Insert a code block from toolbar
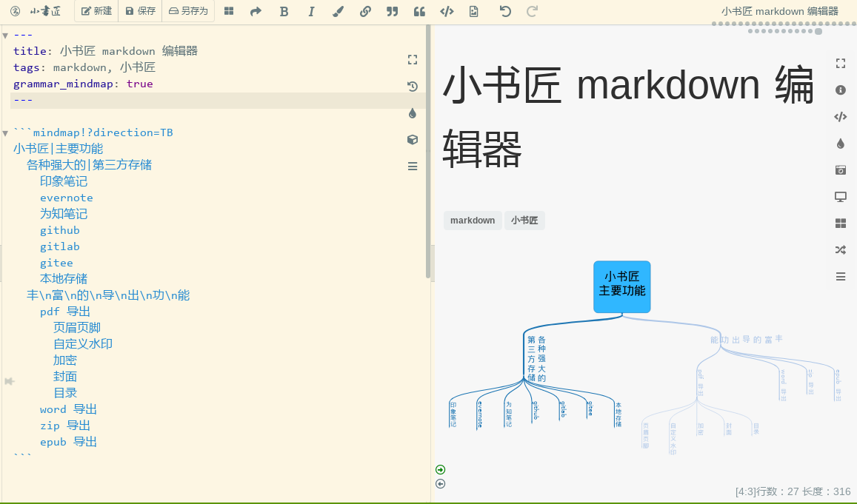Screen dimensions: 857x504 (447, 11)
